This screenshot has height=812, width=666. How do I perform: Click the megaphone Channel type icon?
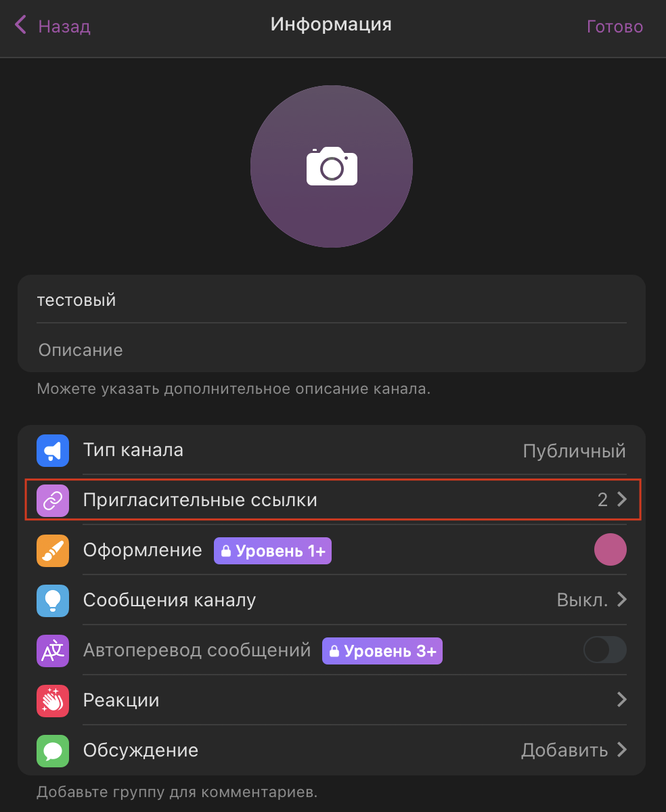pyautogui.click(x=53, y=451)
